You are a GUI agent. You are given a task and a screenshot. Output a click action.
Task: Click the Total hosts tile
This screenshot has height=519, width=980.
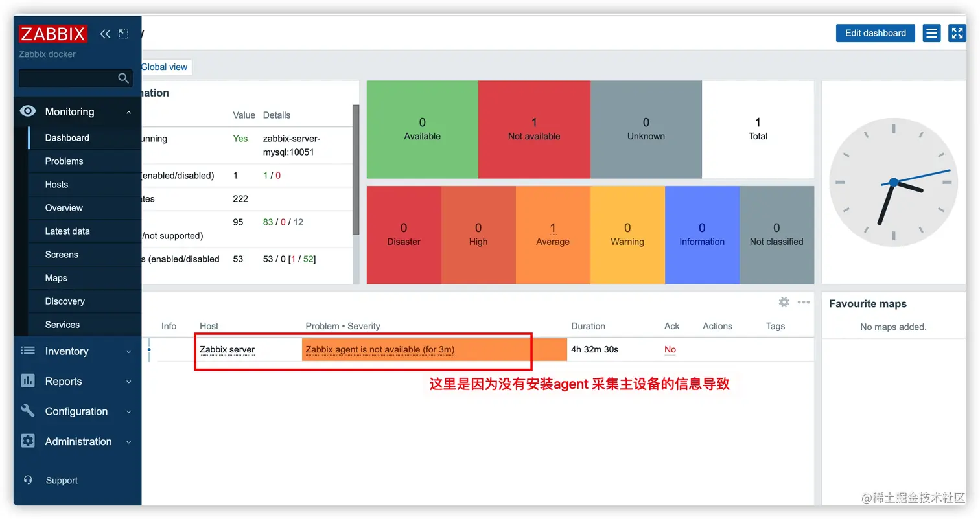pos(758,129)
